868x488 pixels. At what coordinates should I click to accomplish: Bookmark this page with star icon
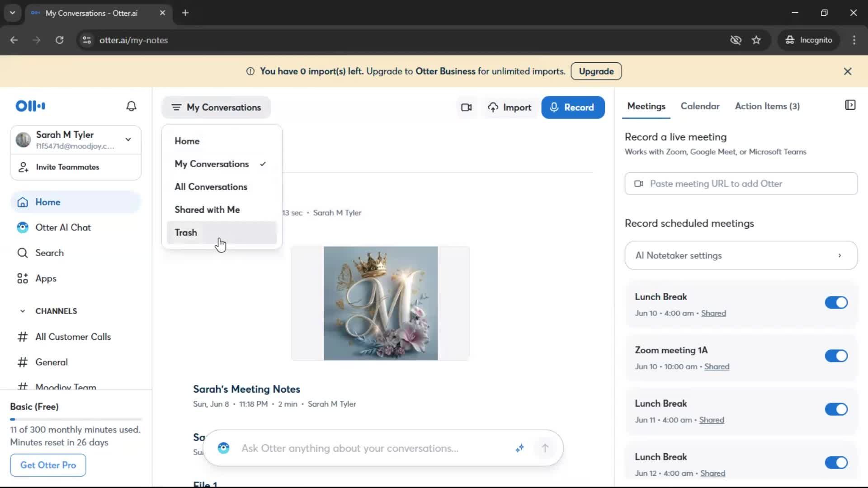click(x=756, y=40)
